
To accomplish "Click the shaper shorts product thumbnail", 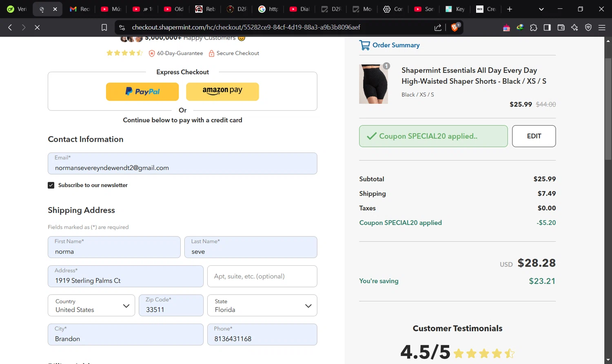I will coord(373,84).
